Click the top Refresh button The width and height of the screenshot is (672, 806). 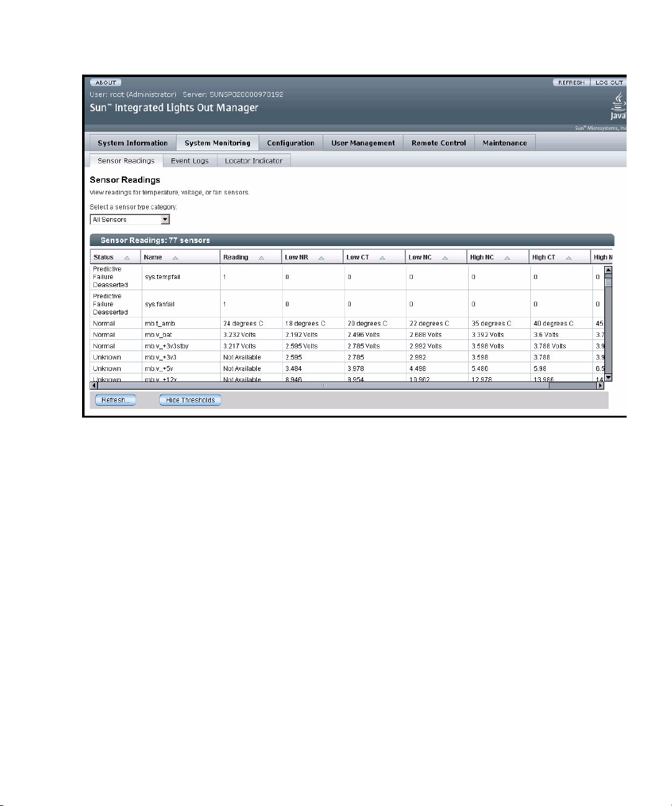[571, 82]
